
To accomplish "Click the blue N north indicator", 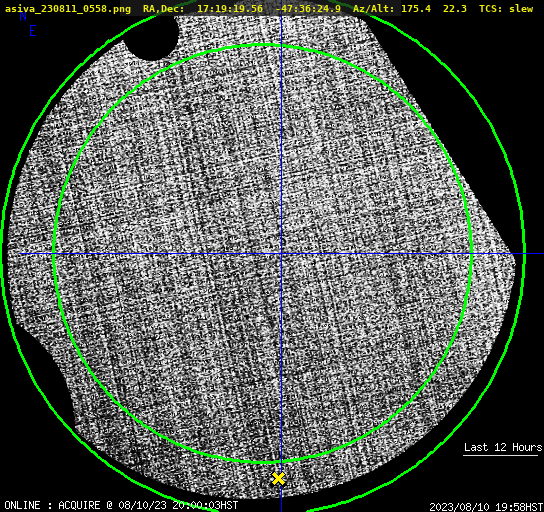I will [23, 17].
